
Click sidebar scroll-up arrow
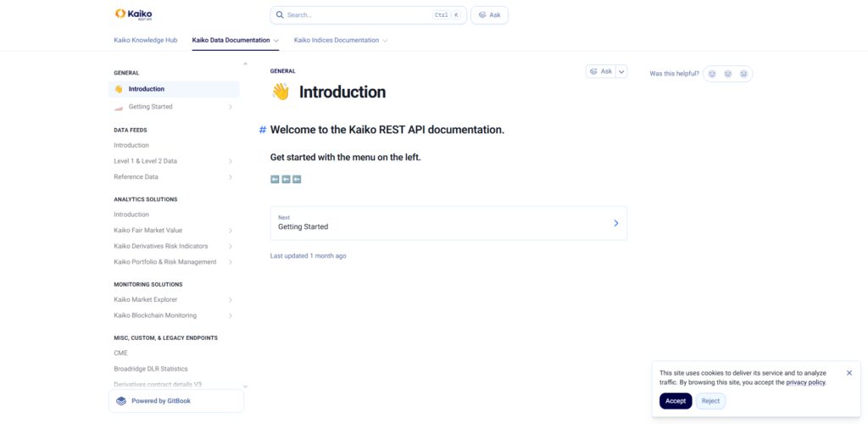[x=245, y=64]
